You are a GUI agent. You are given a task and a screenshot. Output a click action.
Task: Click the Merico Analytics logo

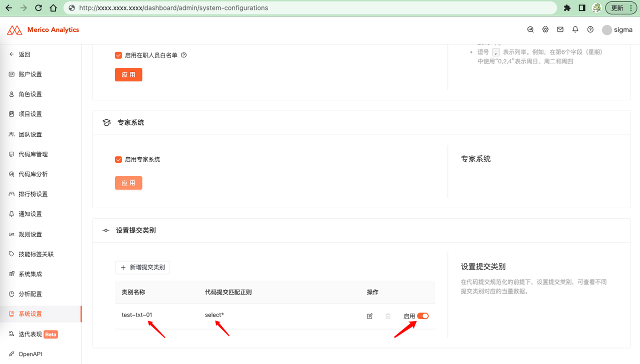[x=43, y=30]
